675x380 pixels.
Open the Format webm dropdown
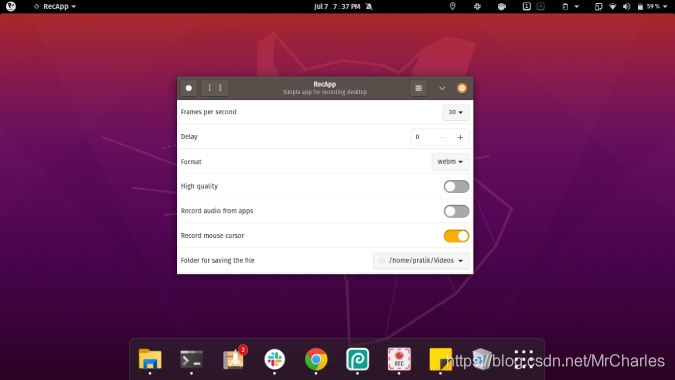point(450,162)
